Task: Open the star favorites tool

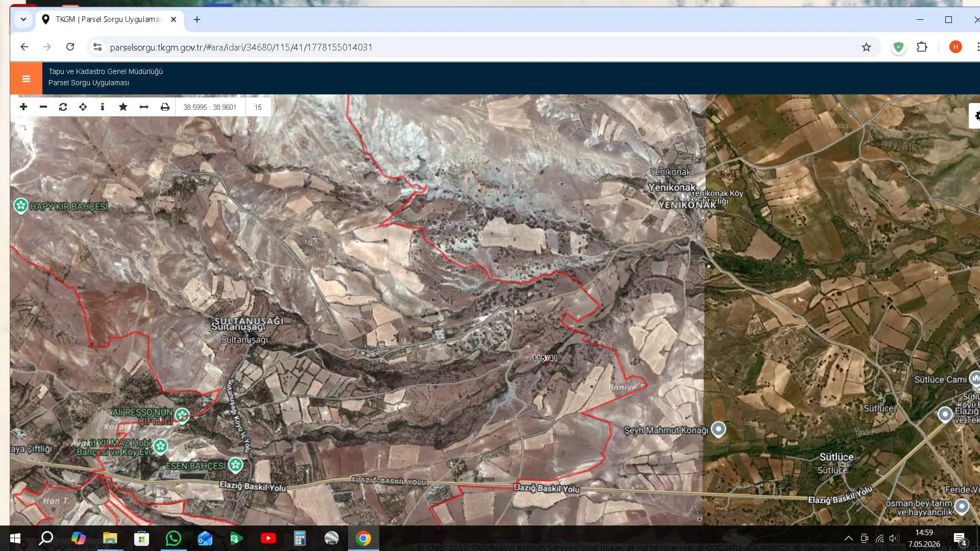Action: 123,107
